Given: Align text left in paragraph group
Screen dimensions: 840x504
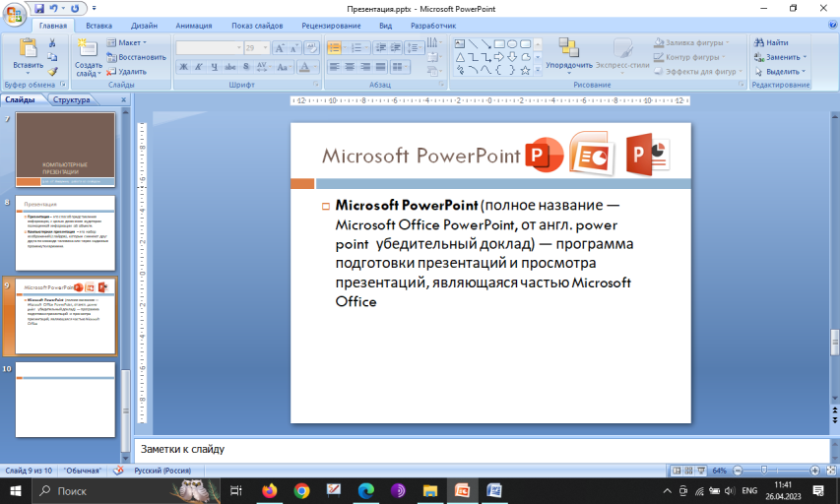Looking at the screenshot, I should 334,67.
